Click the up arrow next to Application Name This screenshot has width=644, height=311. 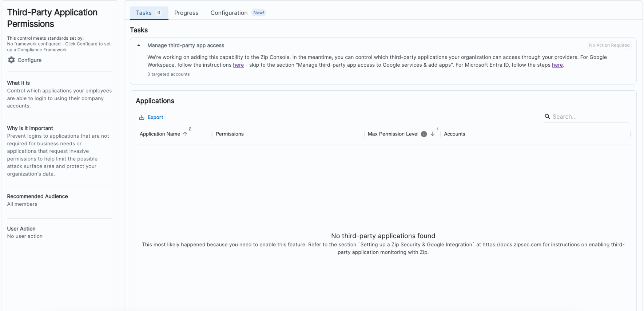pyautogui.click(x=185, y=134)
